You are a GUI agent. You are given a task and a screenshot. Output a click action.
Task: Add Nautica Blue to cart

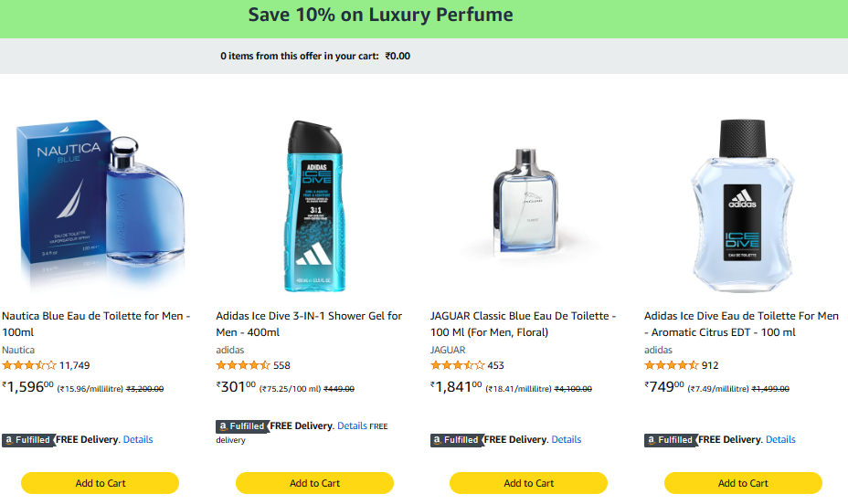(x=101, y=483)
